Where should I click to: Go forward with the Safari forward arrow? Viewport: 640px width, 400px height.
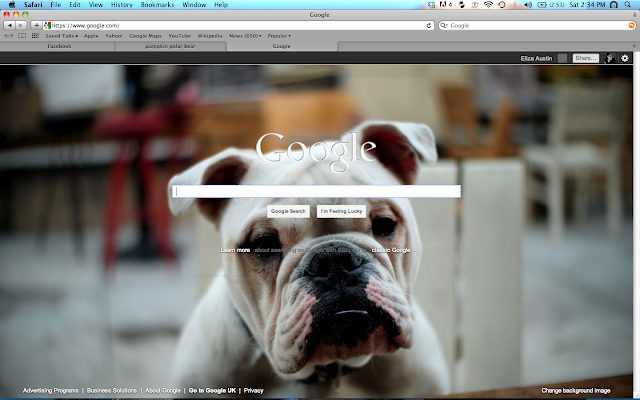21,25
